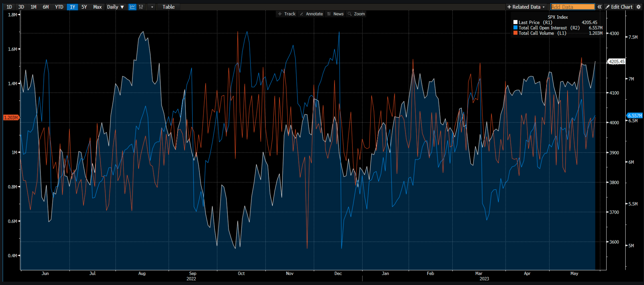Set the range to 6M
This screenshot has width=644, height=285.
point(46,7)
